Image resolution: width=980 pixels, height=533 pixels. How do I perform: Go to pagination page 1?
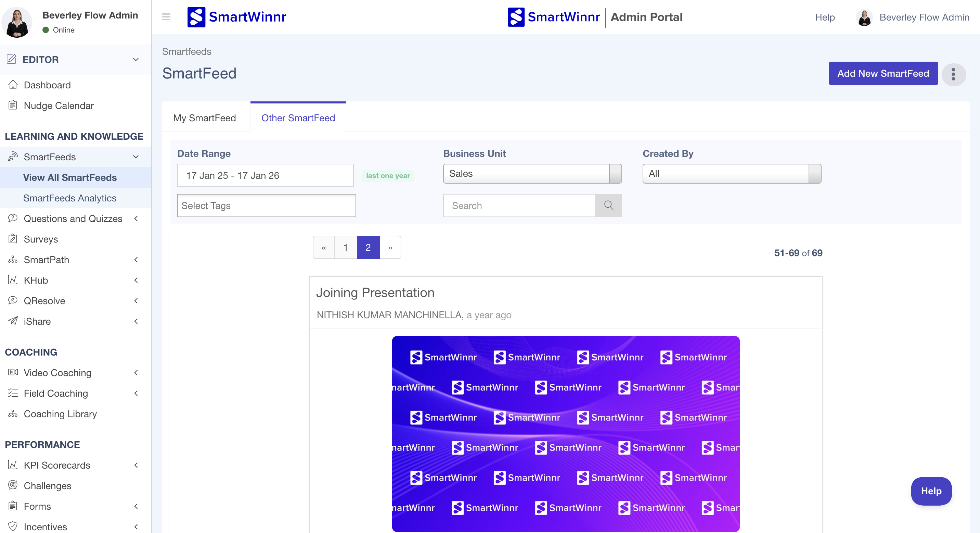coord(346,247)
